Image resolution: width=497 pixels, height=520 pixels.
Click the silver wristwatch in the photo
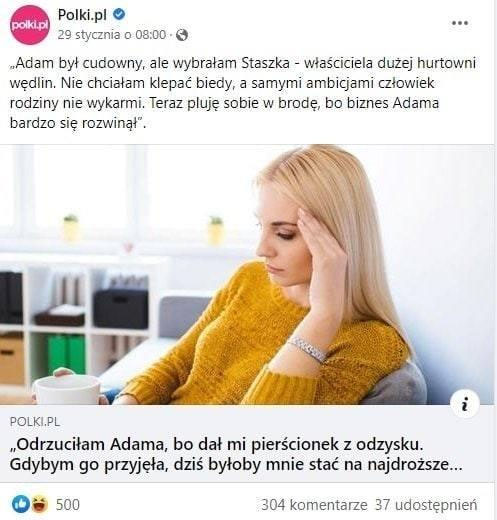pos(308,349)
